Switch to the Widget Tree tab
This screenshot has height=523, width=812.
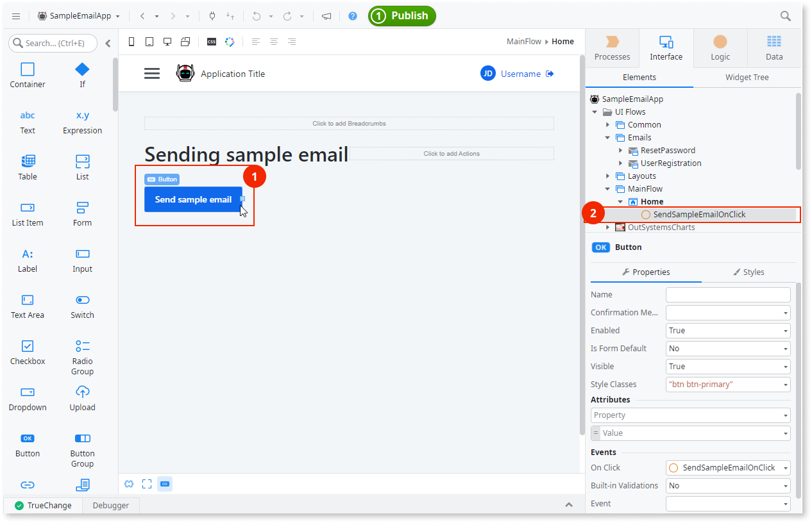[747, 77]
